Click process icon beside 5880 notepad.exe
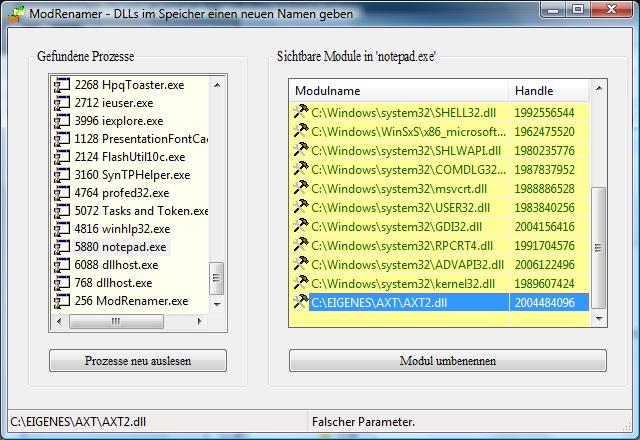This screenshot has height=440, width=640. coord(62,247)
